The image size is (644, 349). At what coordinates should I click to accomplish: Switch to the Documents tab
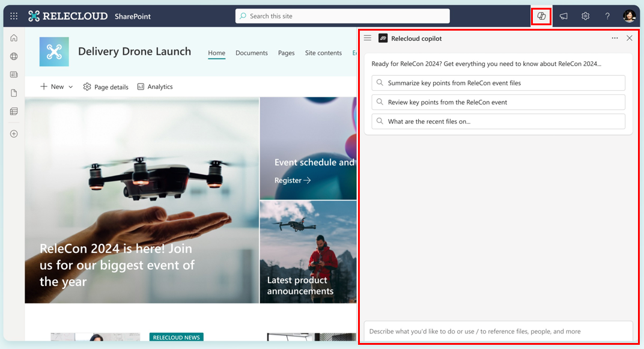click(251, 53)
